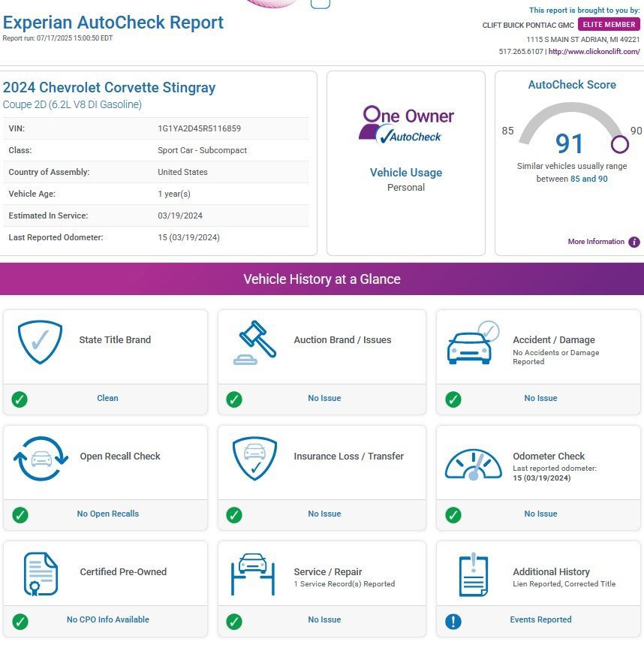Click the Odometer Check gauge icon
Image resolution: width=644 pixels, height=648 pixels.
[x=473, y=464]
